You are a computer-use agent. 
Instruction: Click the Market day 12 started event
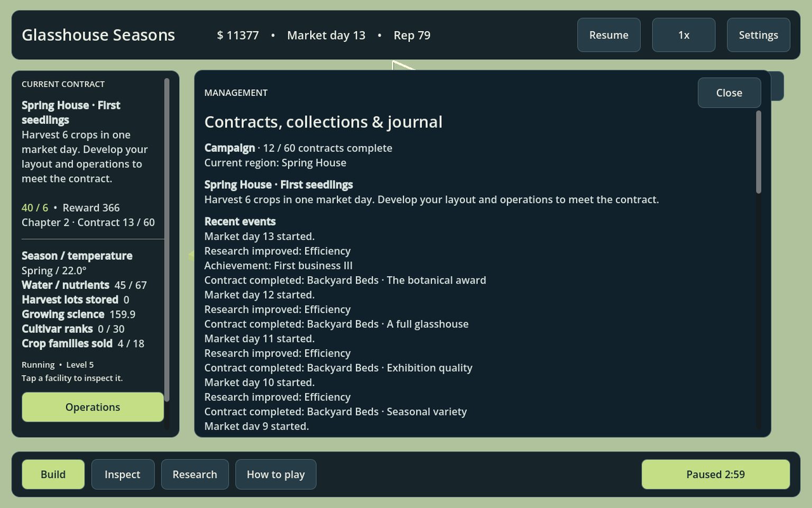[x=260, y=295]
